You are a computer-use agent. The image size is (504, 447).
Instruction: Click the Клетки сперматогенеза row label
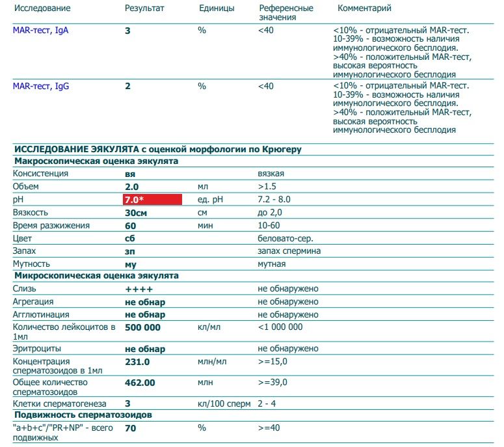[x=59, y=403]
